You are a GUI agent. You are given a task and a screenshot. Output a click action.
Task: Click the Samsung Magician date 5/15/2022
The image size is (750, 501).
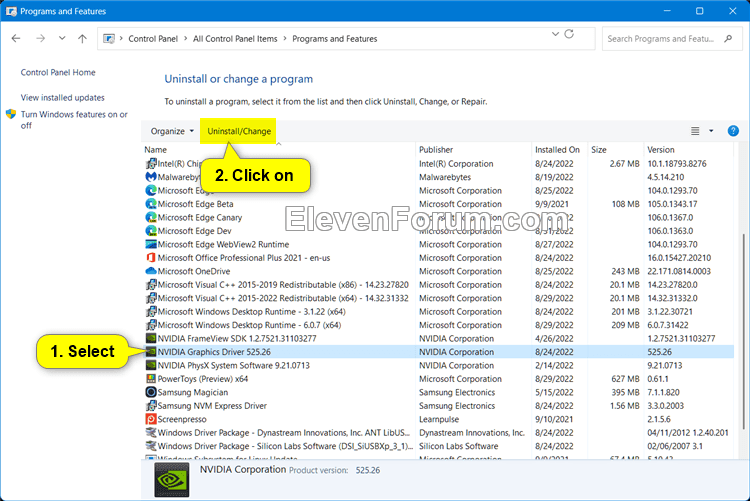pos(554,392)
